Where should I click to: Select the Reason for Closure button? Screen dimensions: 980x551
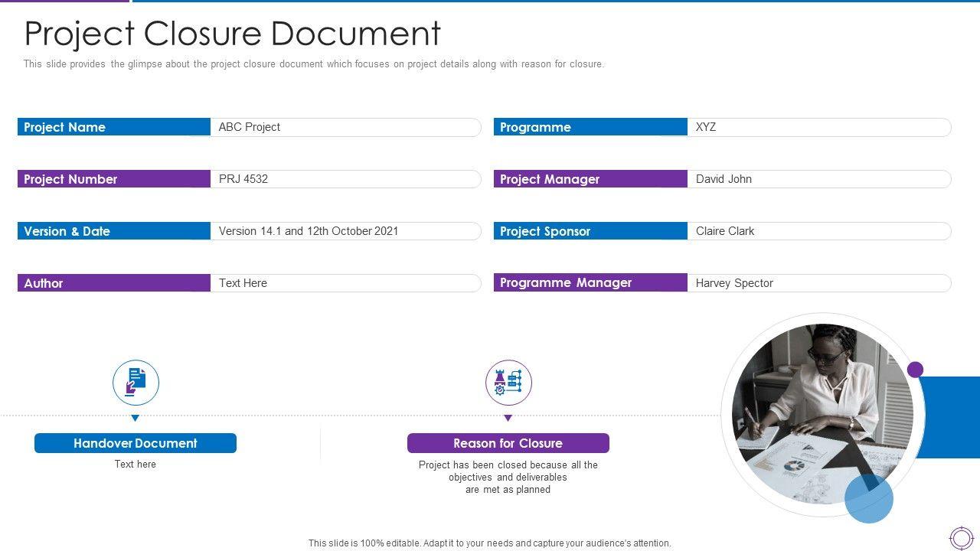pos(508,443)
